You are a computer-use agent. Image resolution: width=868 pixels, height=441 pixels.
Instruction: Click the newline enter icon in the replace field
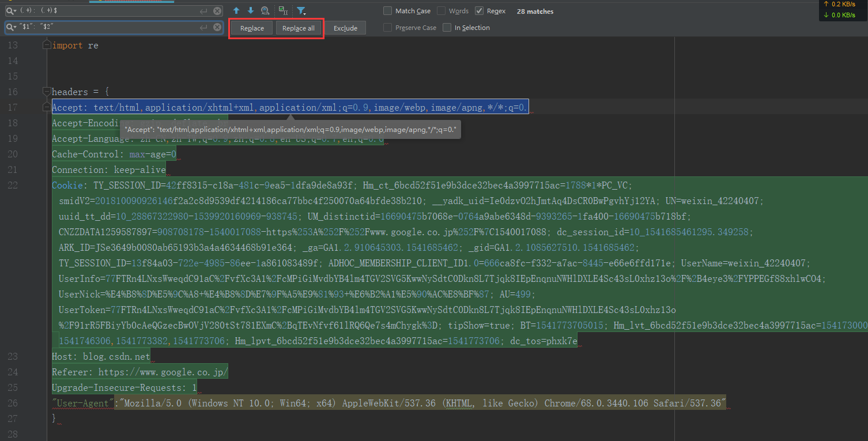coord(203,27)
